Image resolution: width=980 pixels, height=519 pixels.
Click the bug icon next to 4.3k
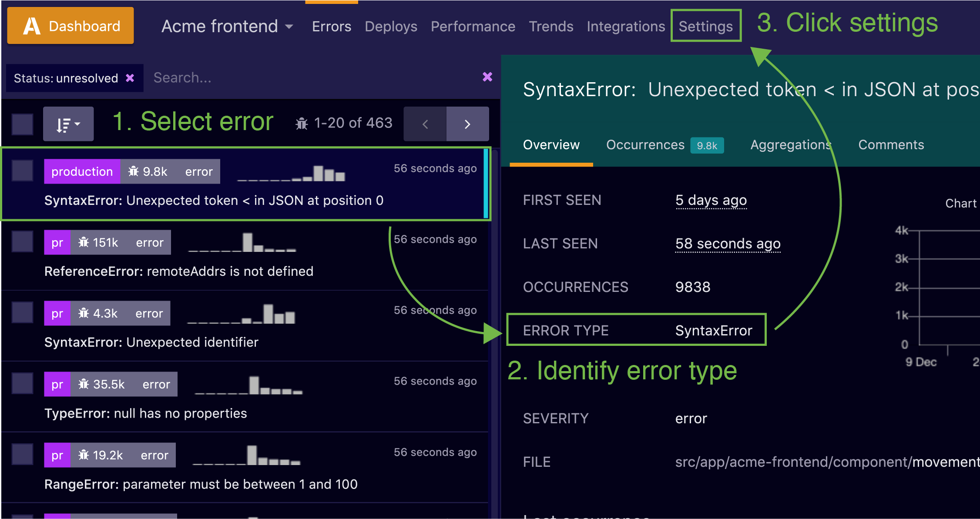pos(84,313)
